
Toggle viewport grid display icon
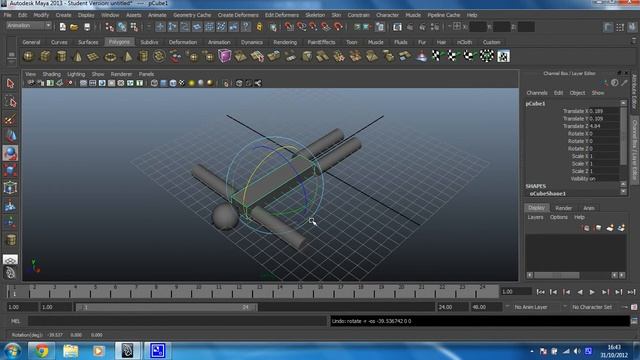coord(83,83)
